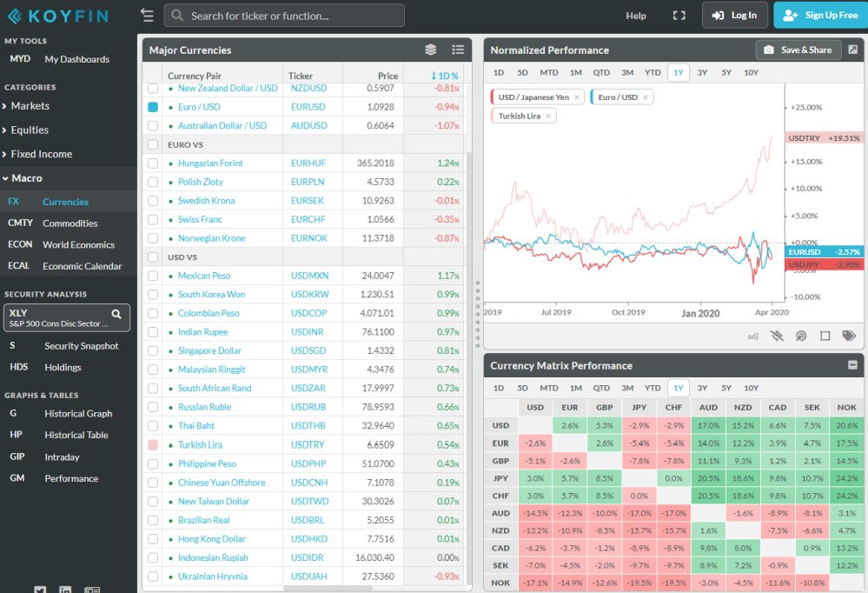Open Currencies under Macro

pos(65,202)
